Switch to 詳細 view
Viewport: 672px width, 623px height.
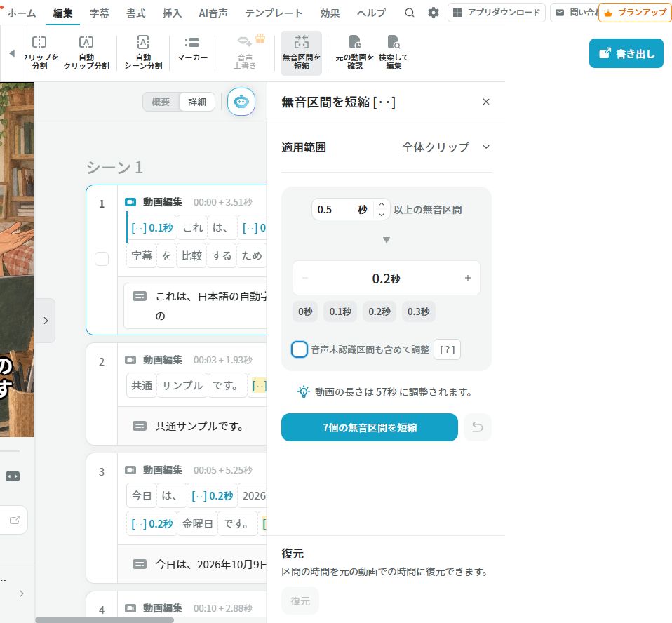tap(197, 102)
